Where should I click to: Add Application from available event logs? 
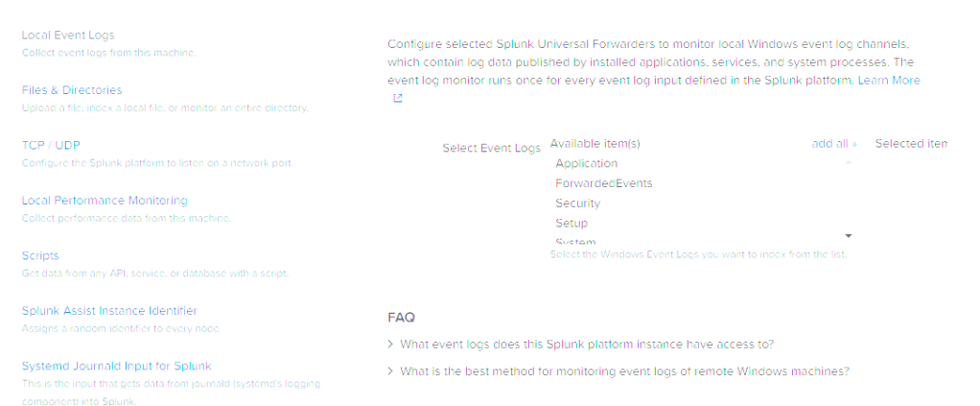click(x=586, y=164)
